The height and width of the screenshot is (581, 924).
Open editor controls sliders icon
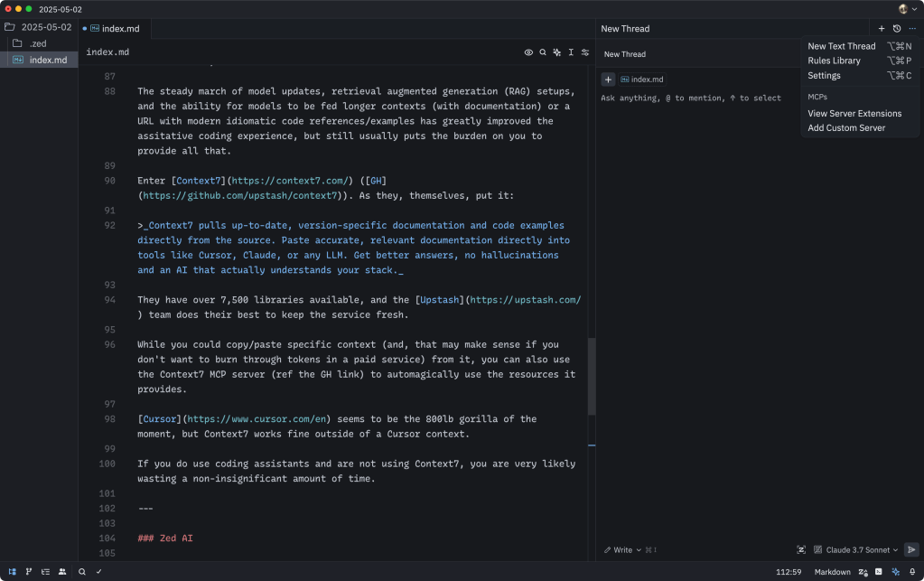[585, 52]
